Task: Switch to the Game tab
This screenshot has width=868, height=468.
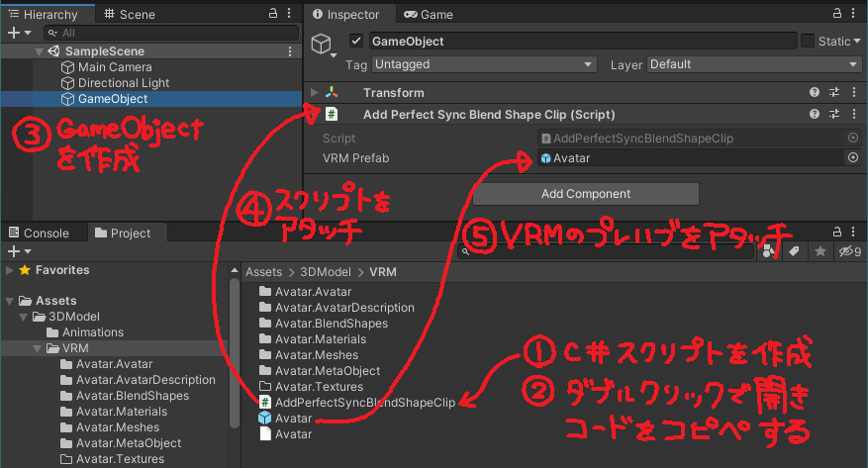Action: [436, 15]
